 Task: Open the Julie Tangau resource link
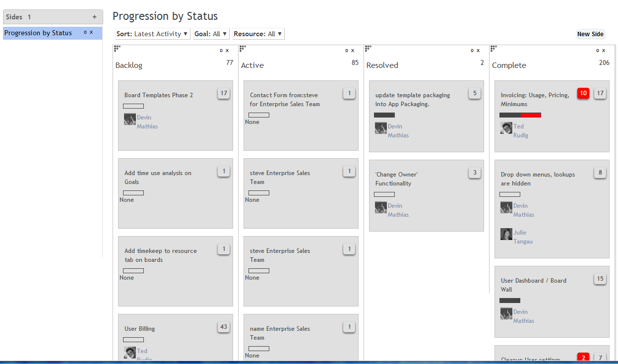click(x=520, y=237)
